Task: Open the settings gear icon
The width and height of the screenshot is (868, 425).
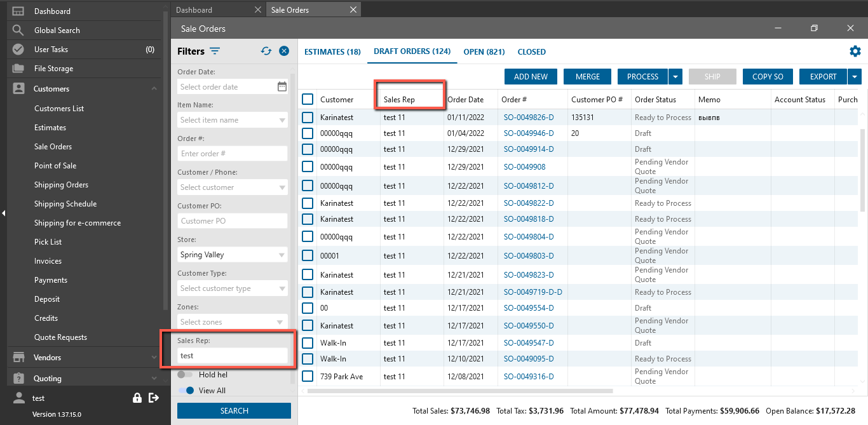Action: click(855, 51)
